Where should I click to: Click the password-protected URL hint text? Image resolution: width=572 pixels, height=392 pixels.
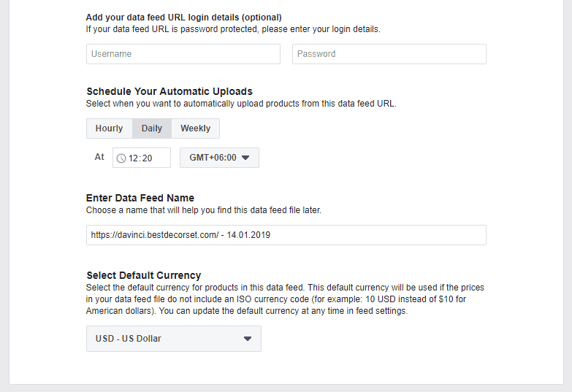pyautogui.click(x=233, y=29)
